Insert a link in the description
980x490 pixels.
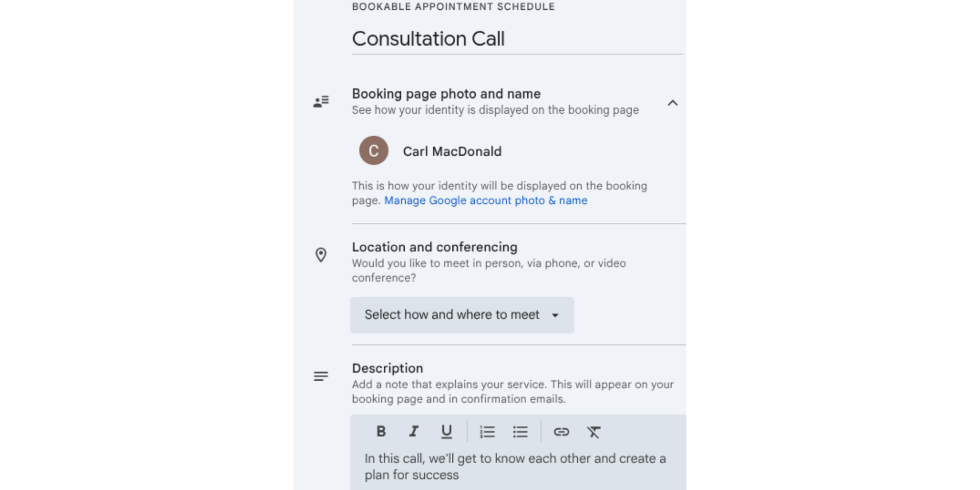coord(562,432)
